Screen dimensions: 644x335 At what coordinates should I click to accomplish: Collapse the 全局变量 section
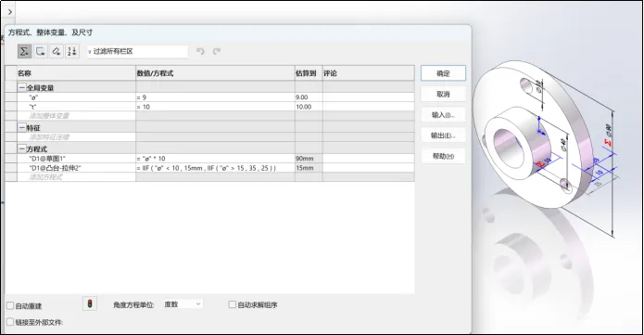pyautogui.click(x=21, y=87)
